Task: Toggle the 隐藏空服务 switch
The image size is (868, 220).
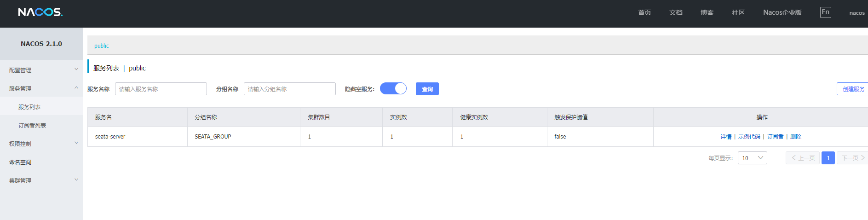Action: pyautogui.click(x=393, y=88)
